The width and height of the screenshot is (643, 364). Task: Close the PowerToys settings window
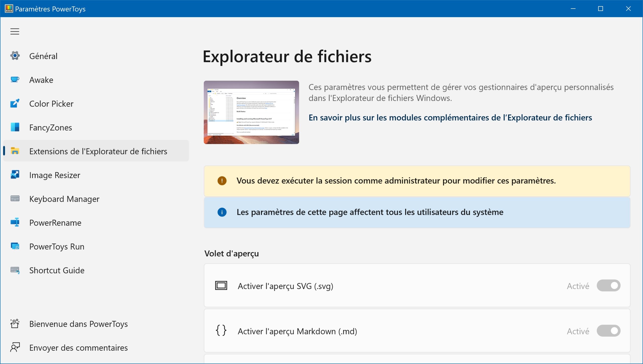point(628,9)
